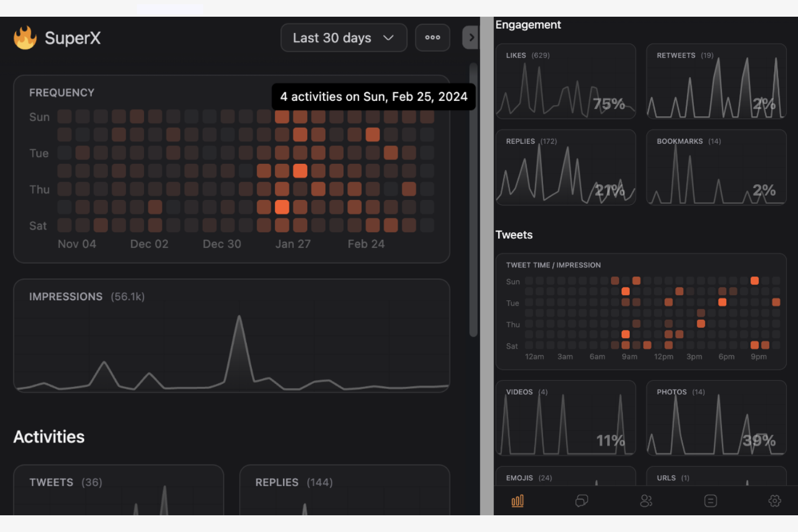Image resolution: width=798 pixels, height=532 pixels.
Task: Switch to the Engagement section's Likes card
Action: point(565,81)
